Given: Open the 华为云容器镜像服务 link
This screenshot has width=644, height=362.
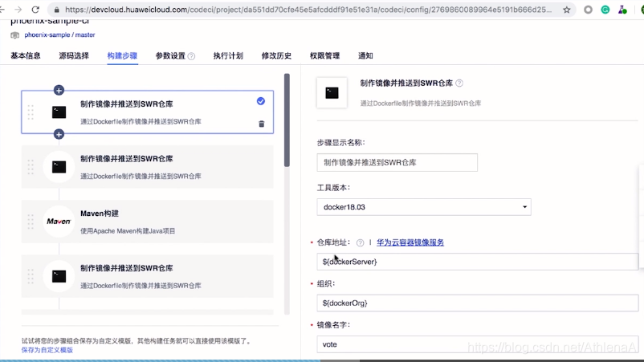Looking at the screenshot, I should [410, 242].
